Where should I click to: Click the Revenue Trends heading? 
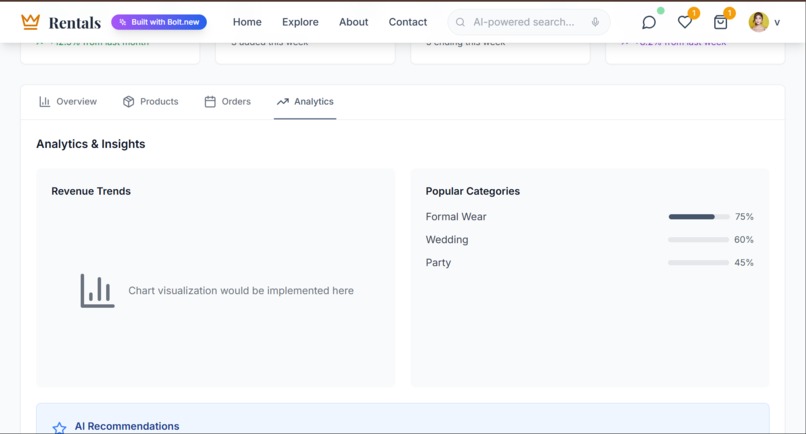91,191
